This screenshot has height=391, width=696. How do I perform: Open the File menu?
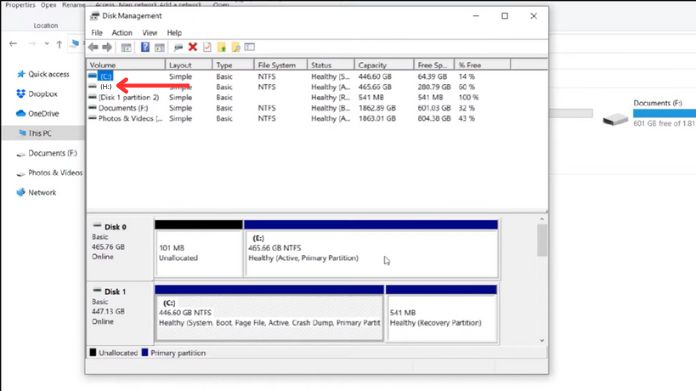coord(97,33)
